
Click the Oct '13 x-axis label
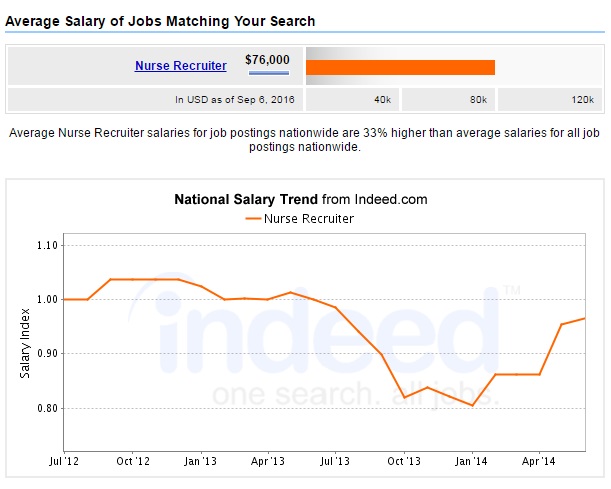[403, 461]
